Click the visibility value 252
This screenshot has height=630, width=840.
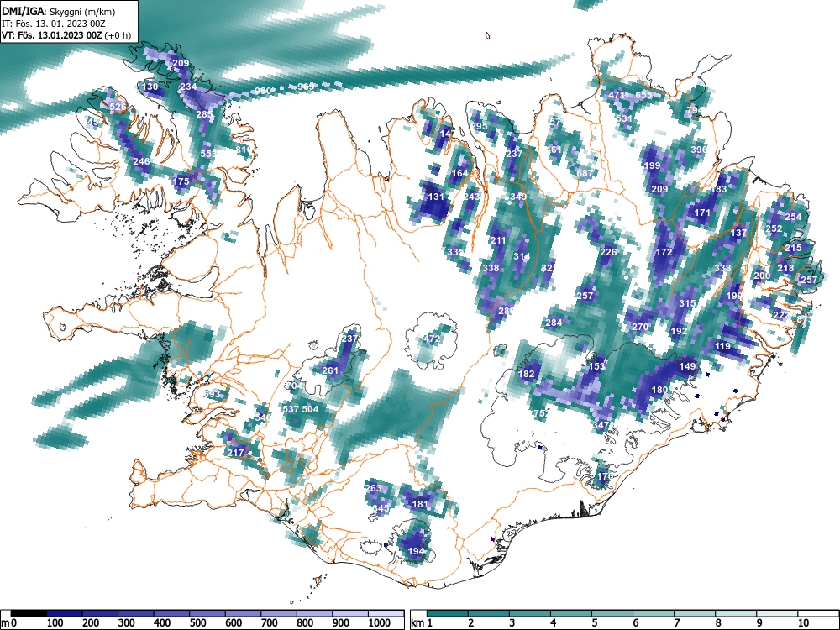(774, 228)
